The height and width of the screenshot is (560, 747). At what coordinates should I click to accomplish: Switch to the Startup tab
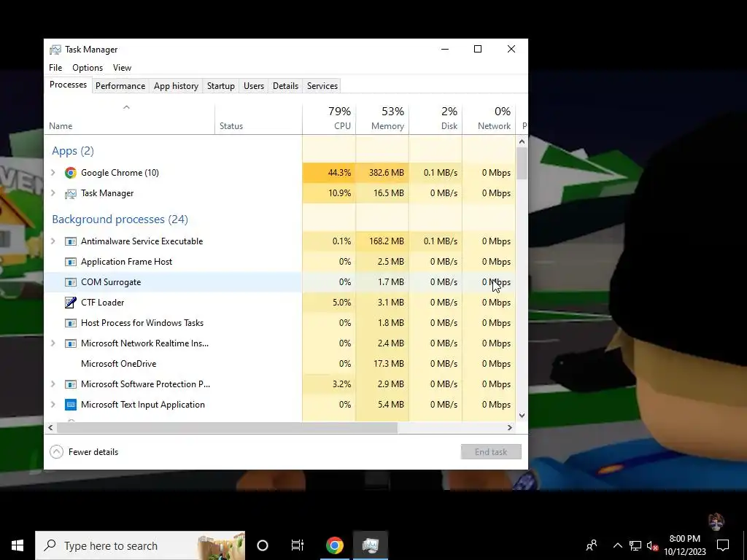pyautogui.click(x=220, y=86)
